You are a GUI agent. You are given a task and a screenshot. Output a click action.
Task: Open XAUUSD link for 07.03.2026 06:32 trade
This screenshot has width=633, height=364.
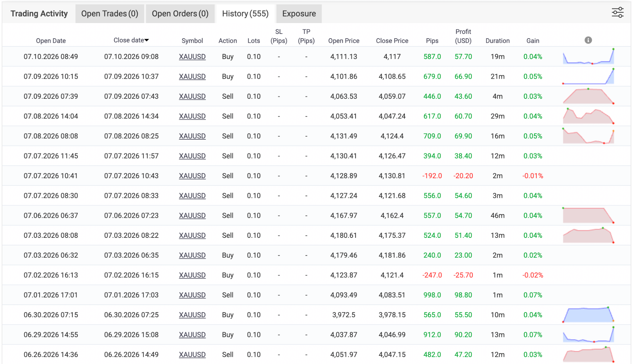[x=192, y=255]
